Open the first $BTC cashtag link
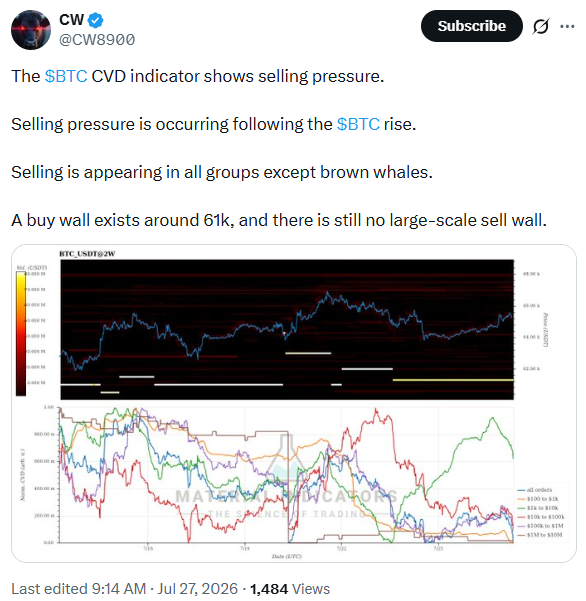 coord(66,76)
